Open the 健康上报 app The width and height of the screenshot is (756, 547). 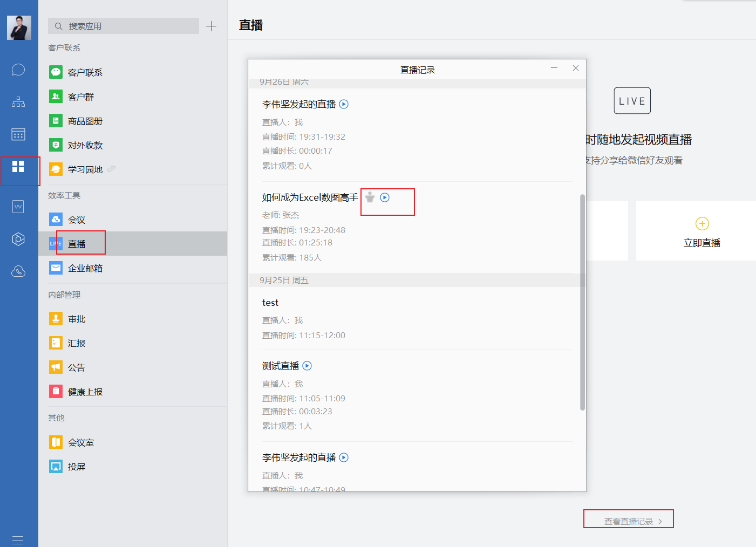85,392
